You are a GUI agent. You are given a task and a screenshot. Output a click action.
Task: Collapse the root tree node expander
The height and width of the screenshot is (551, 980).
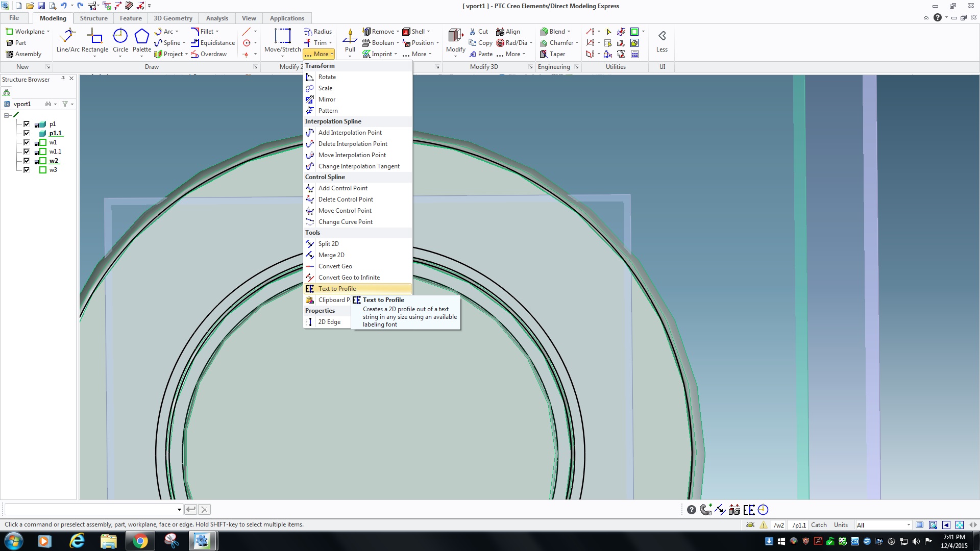click(x=7, y=115)
